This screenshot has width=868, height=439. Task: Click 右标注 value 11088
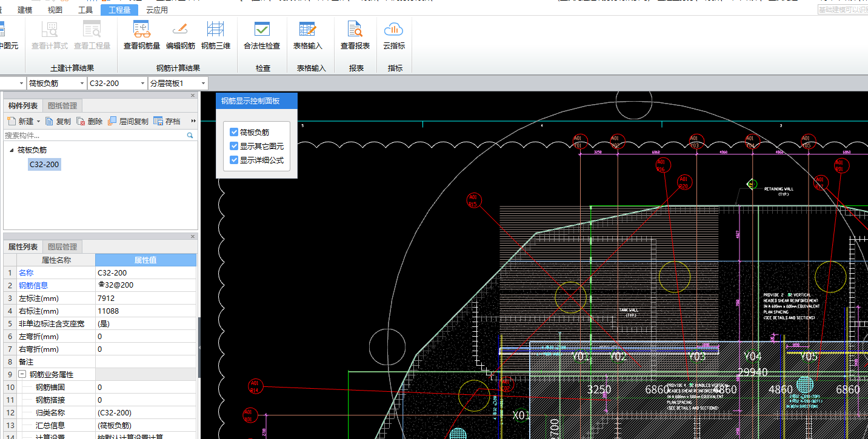point(146,311)
